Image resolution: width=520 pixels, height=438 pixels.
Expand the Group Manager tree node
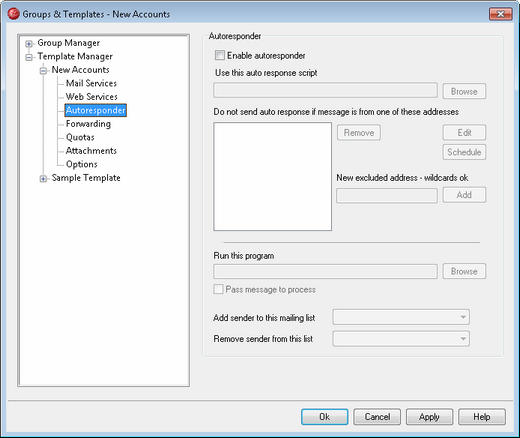click(29, 44)
